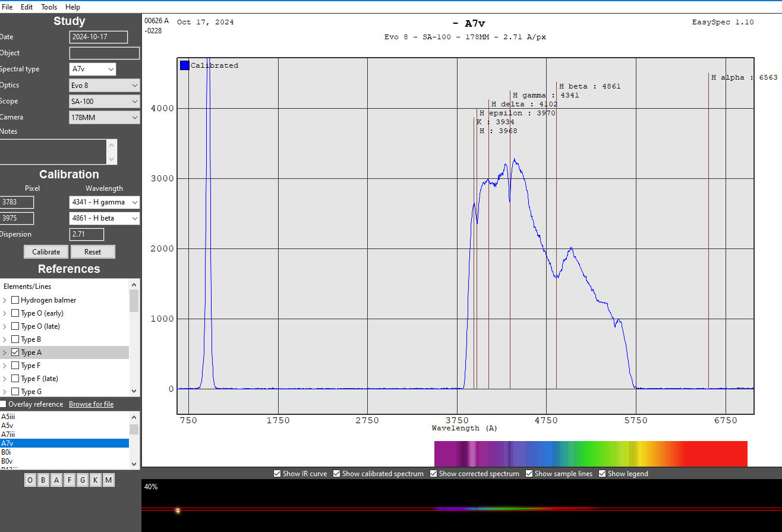Screen dimensions: 782x532
Task: Expand the Type O (early) tree node
Action: click(5, 313)
